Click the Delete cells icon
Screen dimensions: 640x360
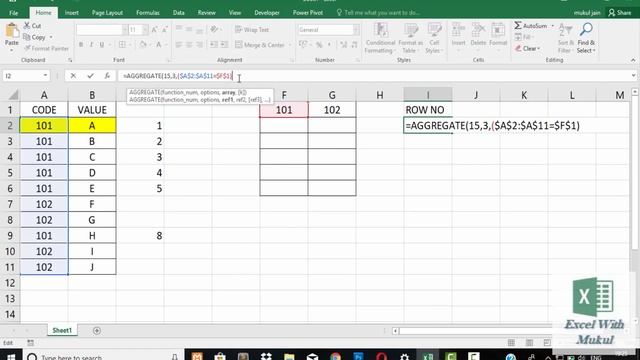(x=478, y=31)
